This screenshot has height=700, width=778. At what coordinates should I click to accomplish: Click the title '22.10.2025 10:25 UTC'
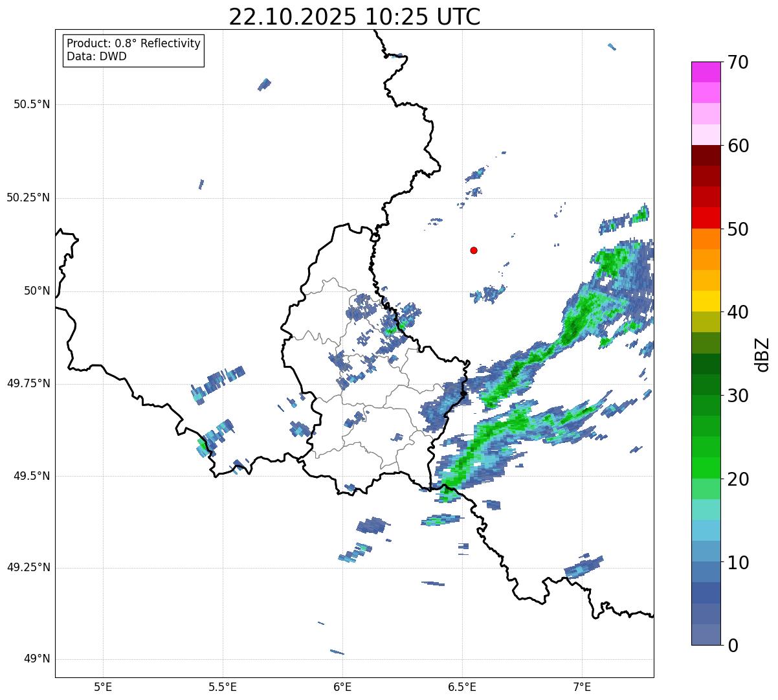pyautogui.click(x=355, y=17)
